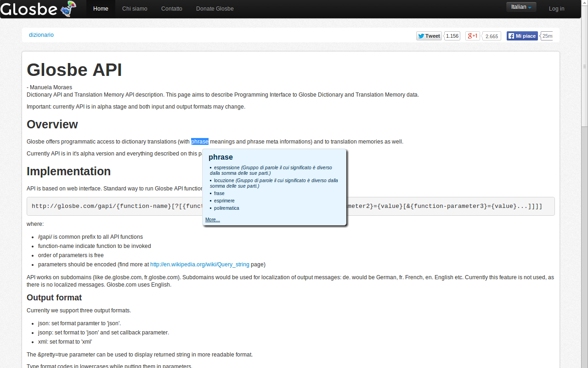Click the gapi URL code block
588x368 pixels.
[290, 206]
